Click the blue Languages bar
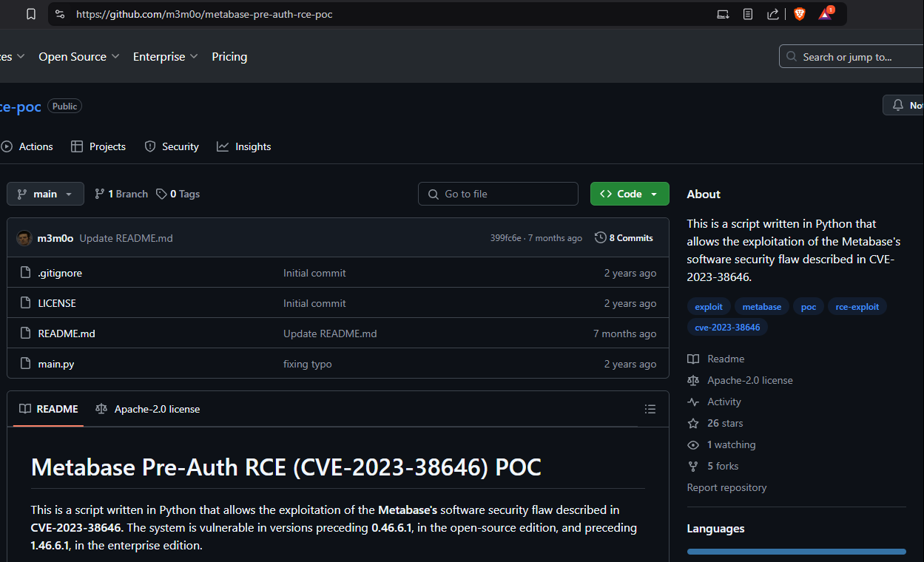 (x=796, y=551)
